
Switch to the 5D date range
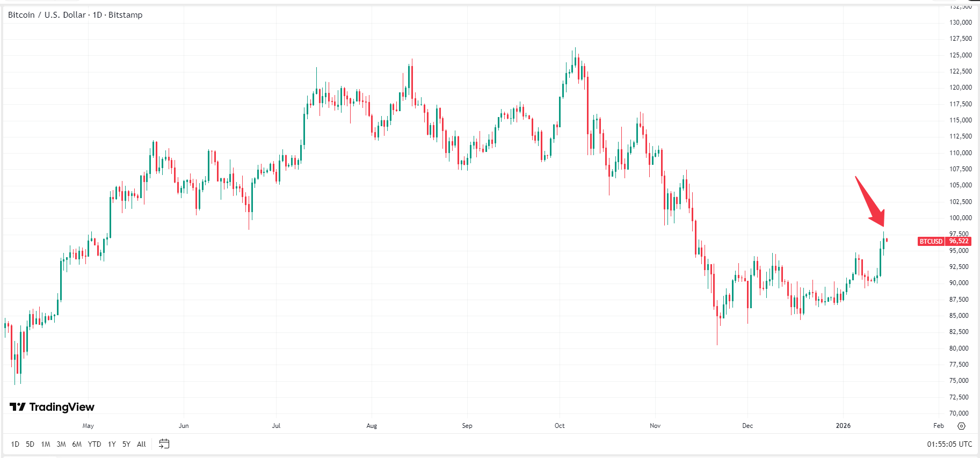[x=30, y=444]
